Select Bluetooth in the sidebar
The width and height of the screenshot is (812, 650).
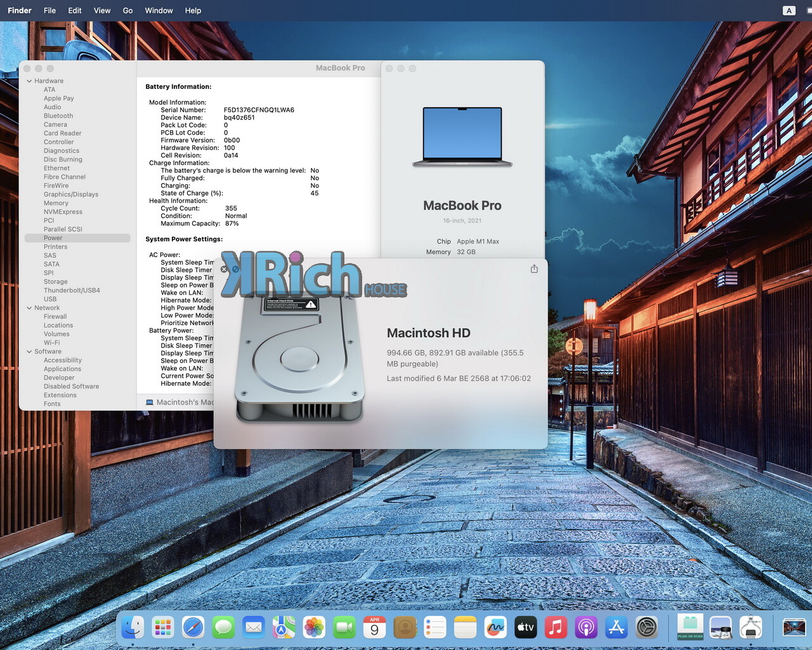pyautogui.click(x=58, y=116)
